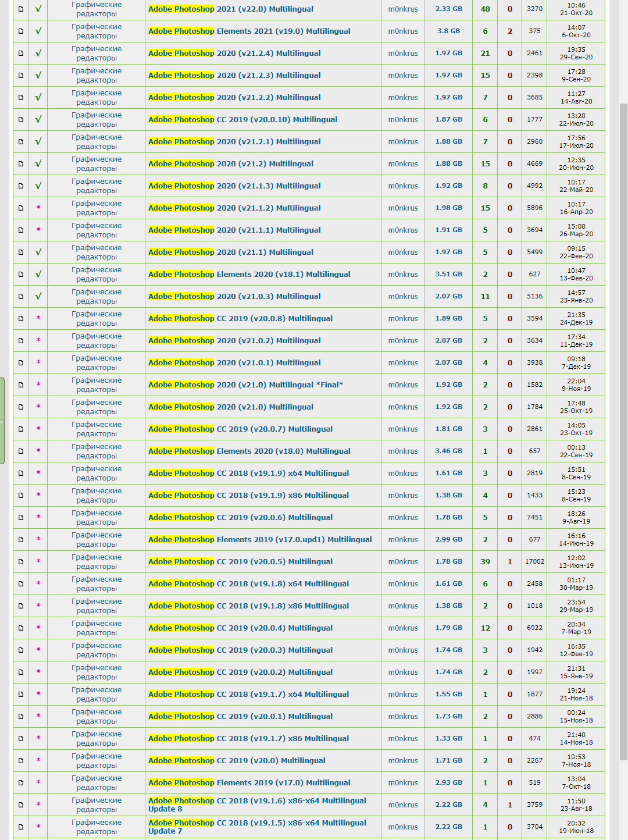Click the 1.33 GB size link
Viewport: 628px width, 840px height.
(x=449, y=739)
